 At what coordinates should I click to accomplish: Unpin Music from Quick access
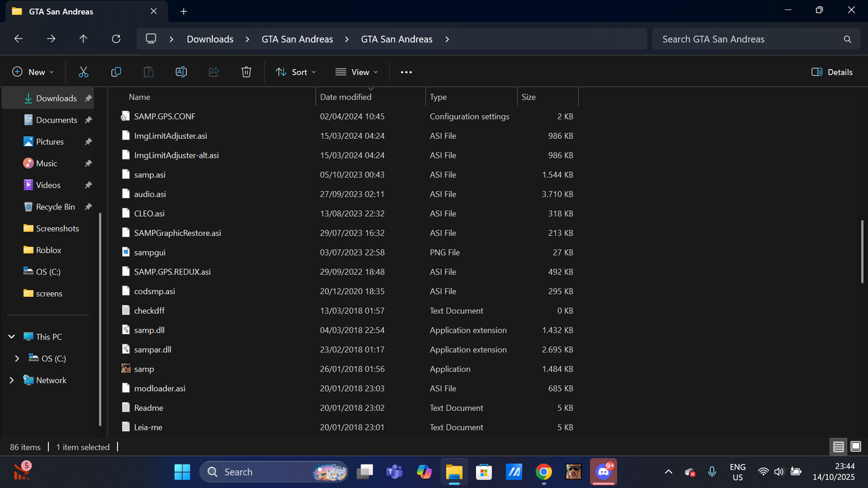point(88,163)
